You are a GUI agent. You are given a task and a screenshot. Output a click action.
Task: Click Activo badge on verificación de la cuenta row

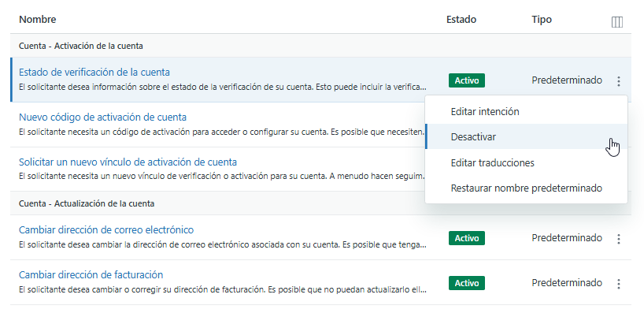point(467,80)
